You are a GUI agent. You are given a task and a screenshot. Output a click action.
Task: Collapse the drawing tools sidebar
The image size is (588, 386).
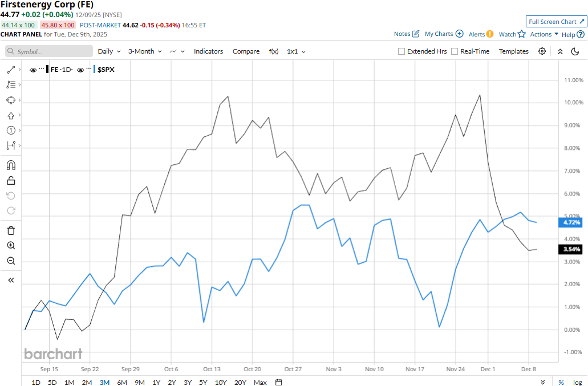click(x=11, y=281)
